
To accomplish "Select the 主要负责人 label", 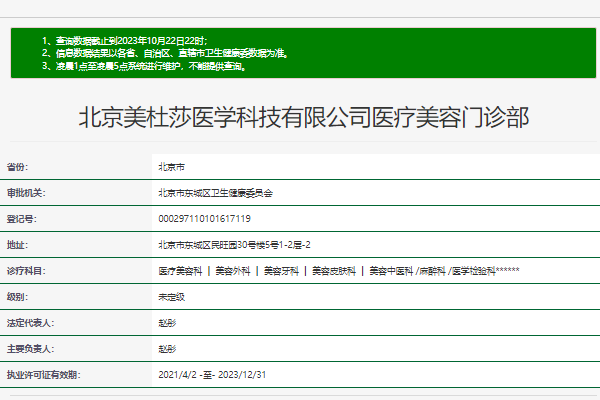I will pos(30,349).
